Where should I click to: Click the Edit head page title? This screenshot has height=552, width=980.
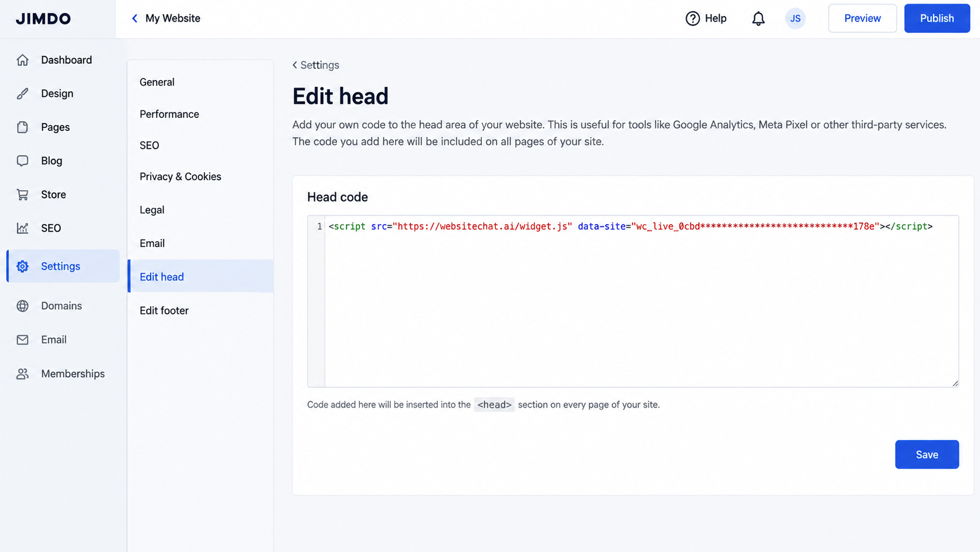pos(341,96)
